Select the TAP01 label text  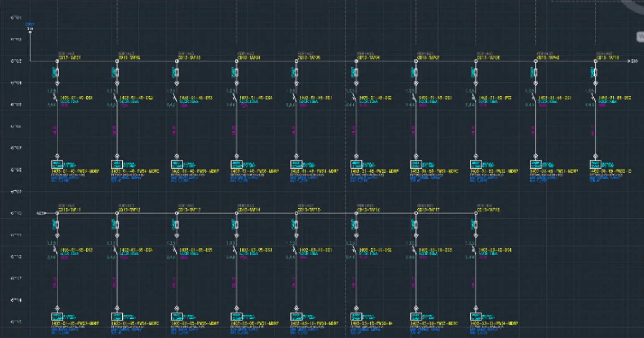(x=70, y=58)
